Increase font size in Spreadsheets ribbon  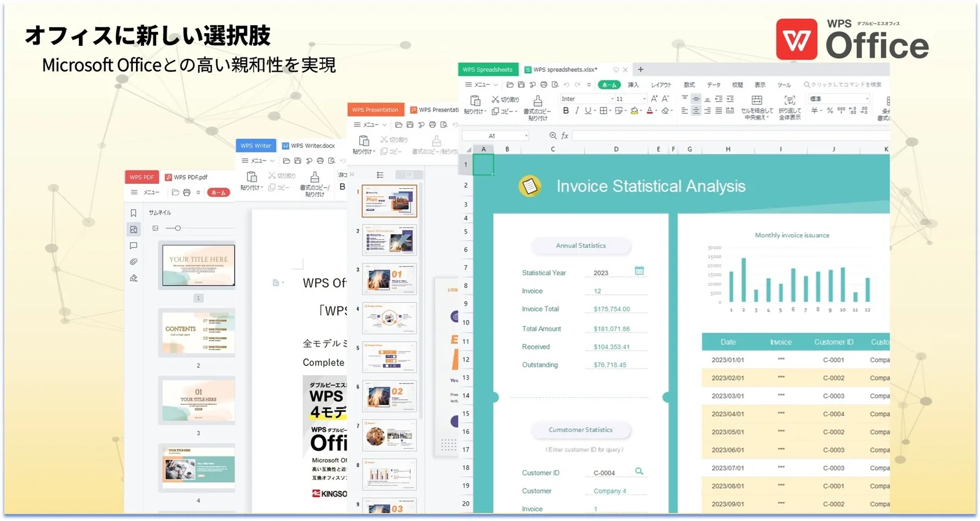[654, 99]
